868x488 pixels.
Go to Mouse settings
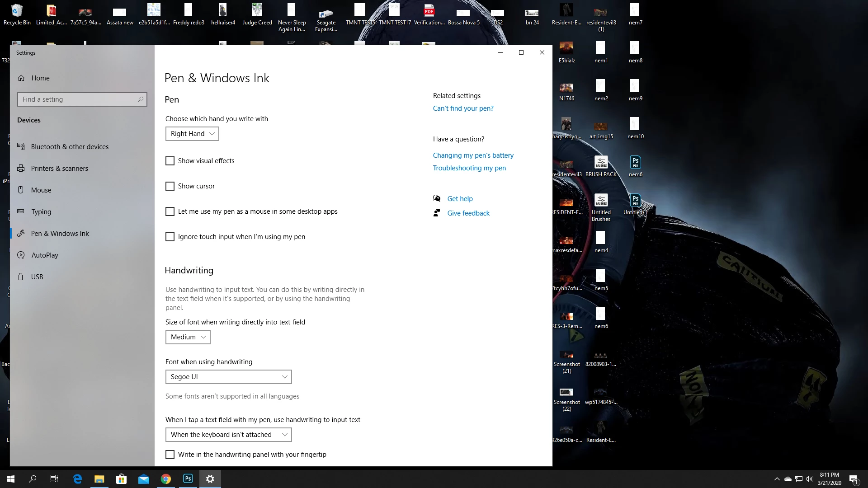pos(82,190)
